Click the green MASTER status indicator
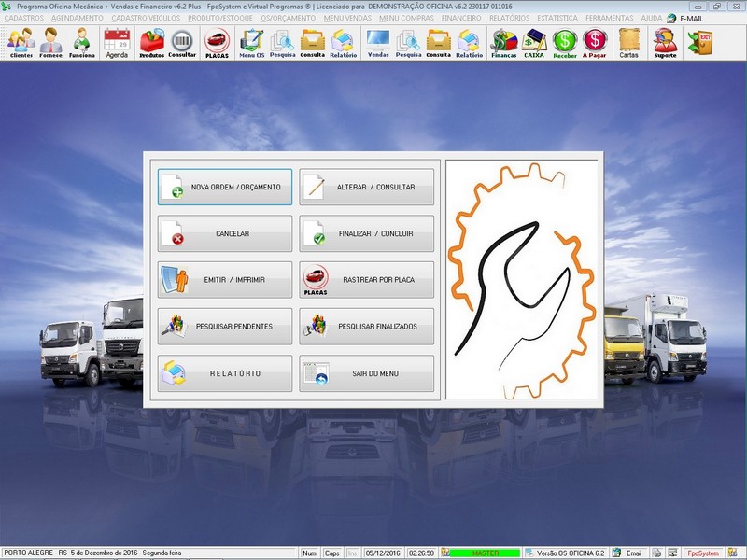 (x=485, y=553)
